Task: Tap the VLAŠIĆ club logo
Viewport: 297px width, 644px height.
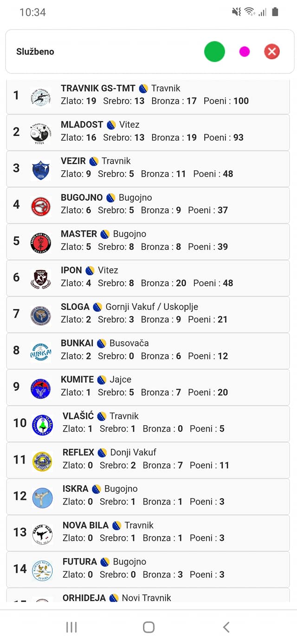Action: pyautogui.click(x=42, y=425)
